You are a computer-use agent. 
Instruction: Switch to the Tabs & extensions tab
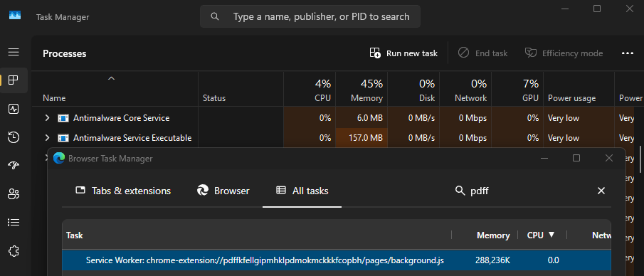pos(123,191)
